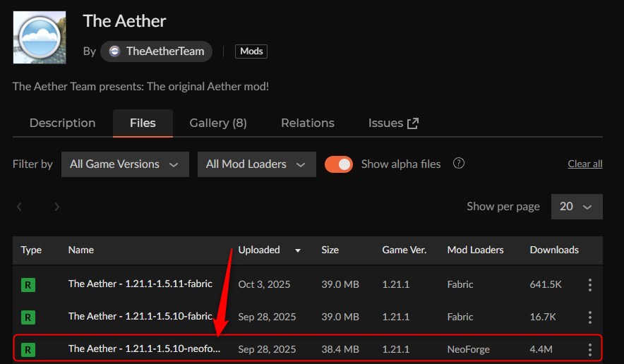Click release badge for 1.5.10-neoforge file

[28, 350]
